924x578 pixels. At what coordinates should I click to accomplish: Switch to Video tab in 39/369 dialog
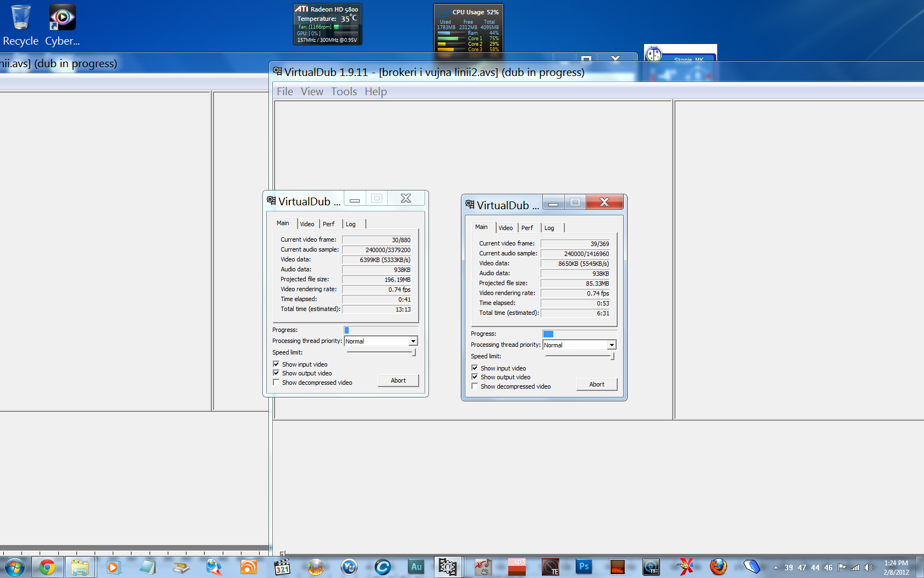tap(505, 228)
